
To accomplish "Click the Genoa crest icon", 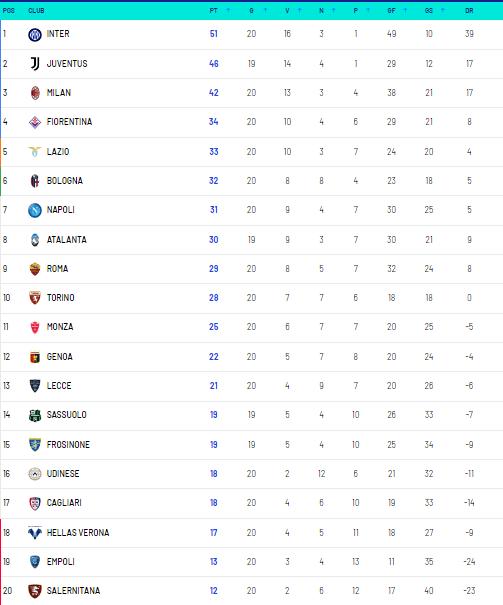I will (35, 357).
